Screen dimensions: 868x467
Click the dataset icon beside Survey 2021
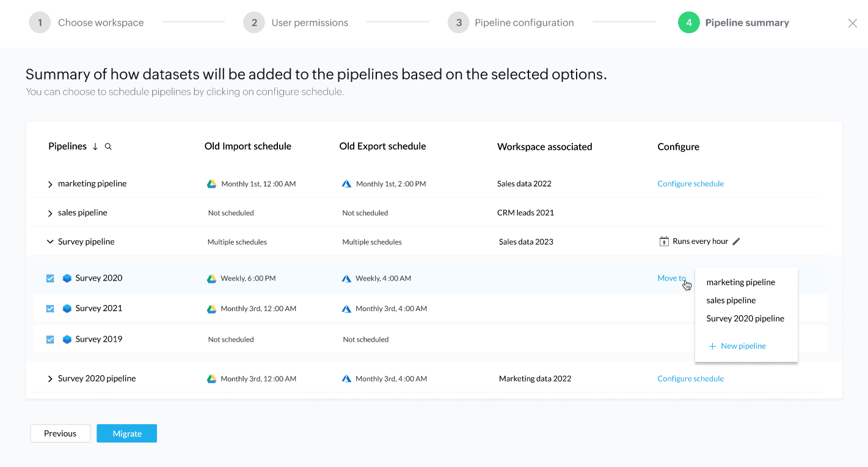[67, 309]
